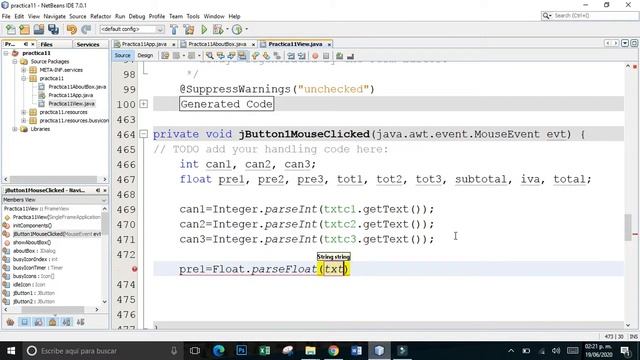Select Practica11AboutBox.java in project tree
The height and width of the screenshot is (360, 640).
coord(77,87)
